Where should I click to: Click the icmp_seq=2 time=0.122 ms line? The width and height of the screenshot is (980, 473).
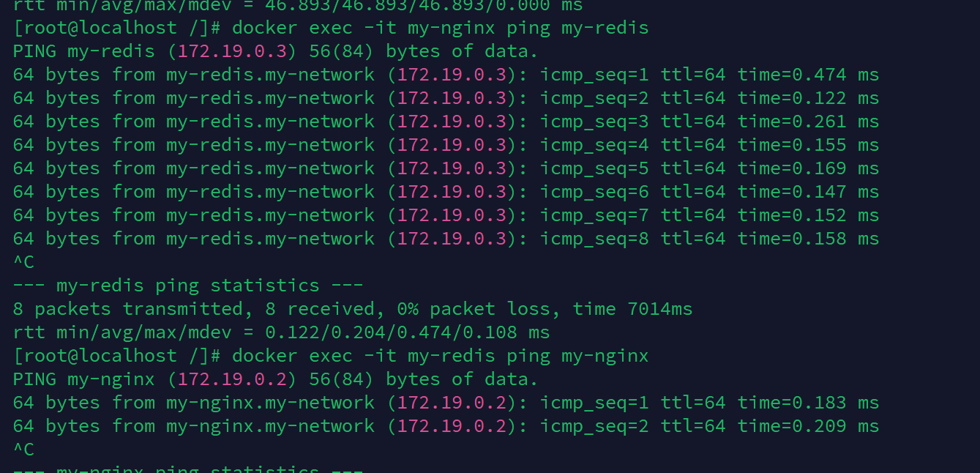(446, 99)
